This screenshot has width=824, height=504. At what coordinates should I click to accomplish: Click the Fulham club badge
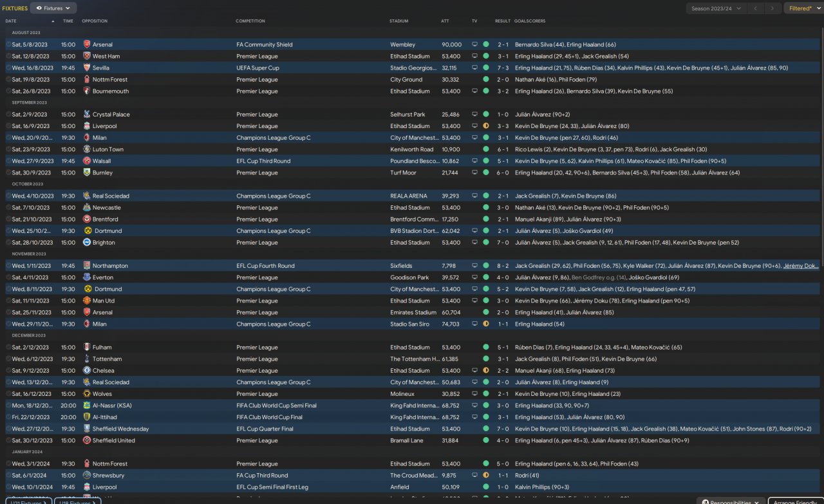(x=87, y=348)
